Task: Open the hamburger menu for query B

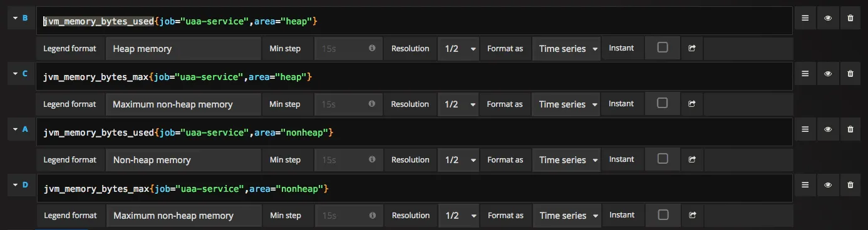Action: (x=805, y=18)
